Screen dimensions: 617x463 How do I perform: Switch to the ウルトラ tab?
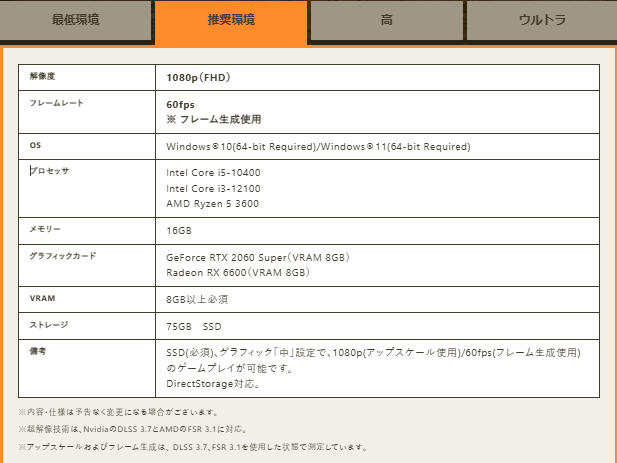pos(542,20)
